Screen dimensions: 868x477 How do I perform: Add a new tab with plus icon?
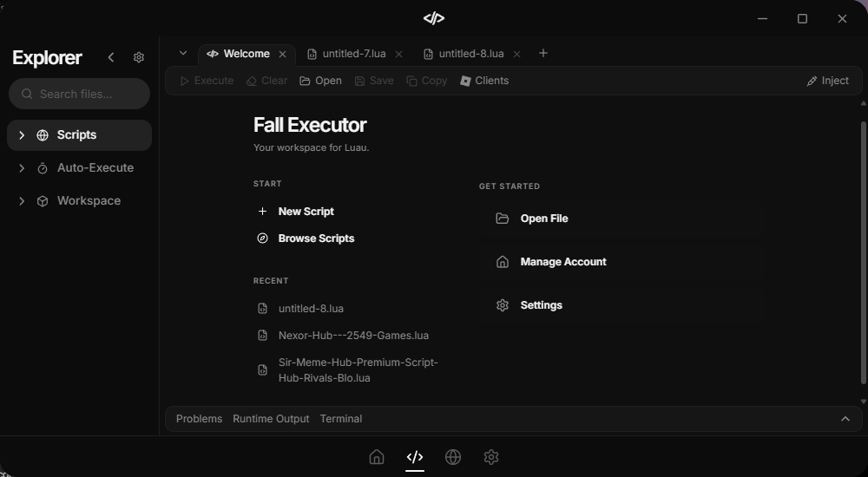[x=543, y=53]
